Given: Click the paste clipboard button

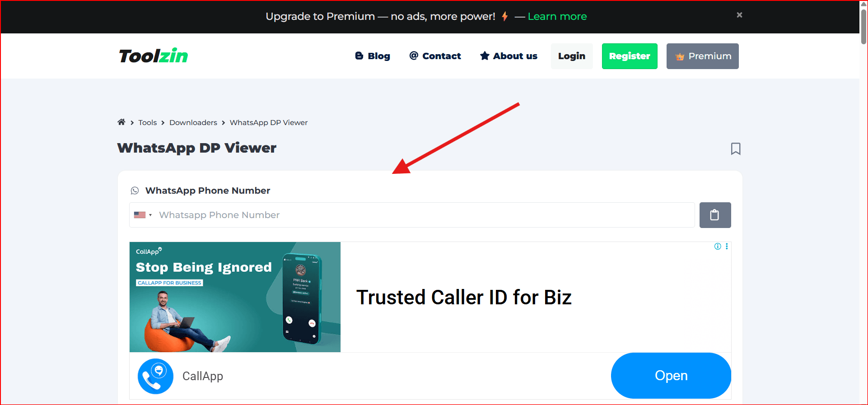Looking at the screenshot, I should pos(715,215).
